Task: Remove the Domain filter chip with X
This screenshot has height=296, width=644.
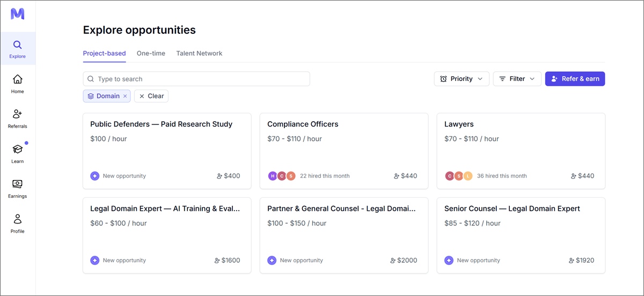Action: point(125,96)
